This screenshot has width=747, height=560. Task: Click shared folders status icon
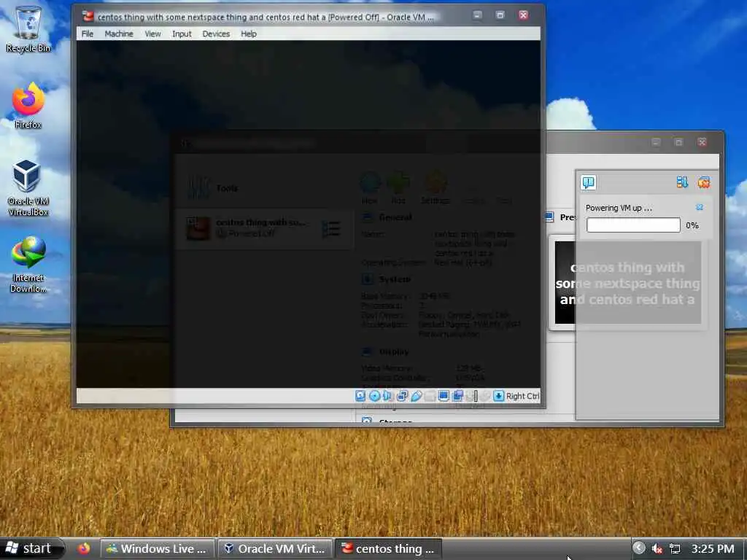tap(430, 396)
